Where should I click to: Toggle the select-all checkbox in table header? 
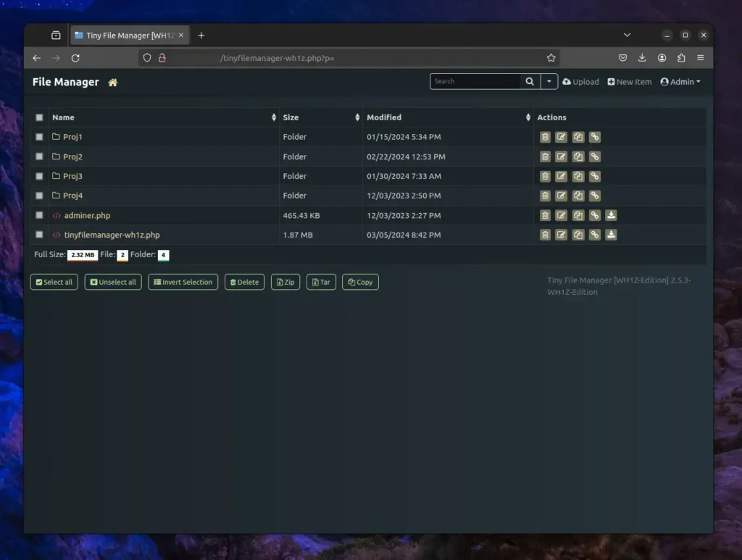click(x=39, y=117)
